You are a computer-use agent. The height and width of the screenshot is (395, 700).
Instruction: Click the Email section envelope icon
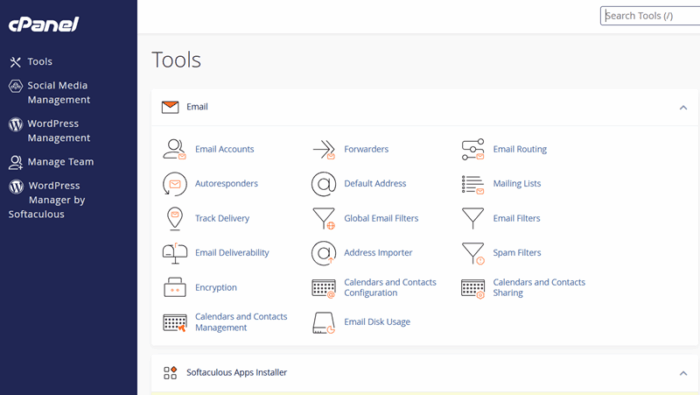[x=170, y=107]
